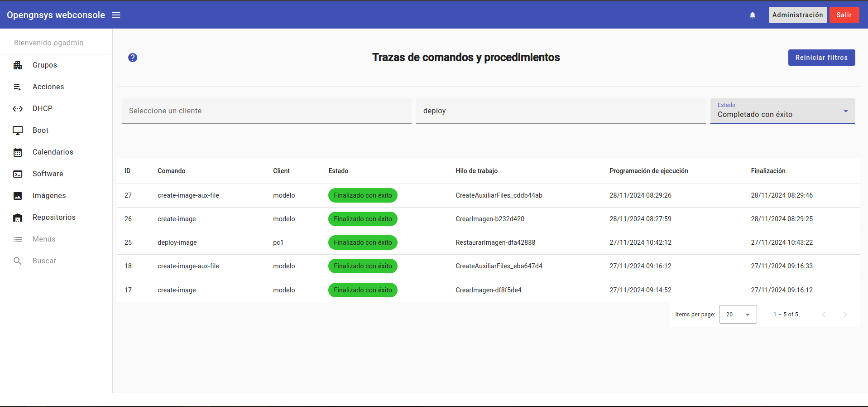Open the Seleccione un cliente selector
Image resolution: width=868 pixels, height=407 pixels.
point(266,111)
